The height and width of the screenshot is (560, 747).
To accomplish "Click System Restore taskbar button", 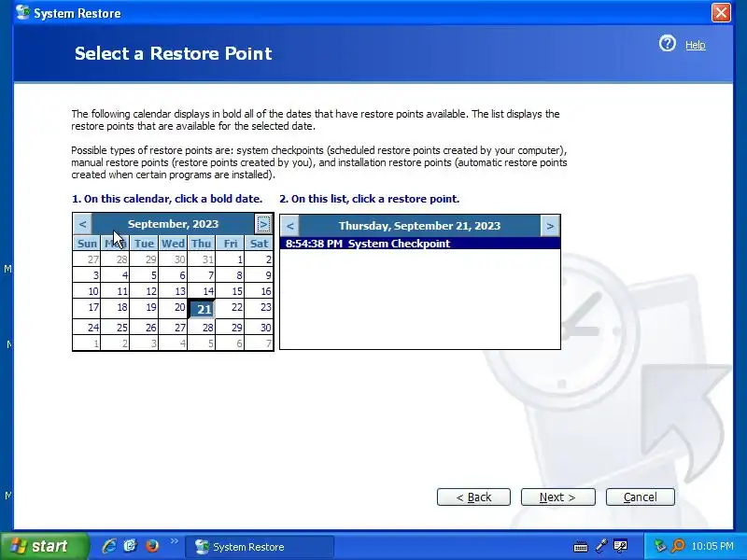I will 260,547.
